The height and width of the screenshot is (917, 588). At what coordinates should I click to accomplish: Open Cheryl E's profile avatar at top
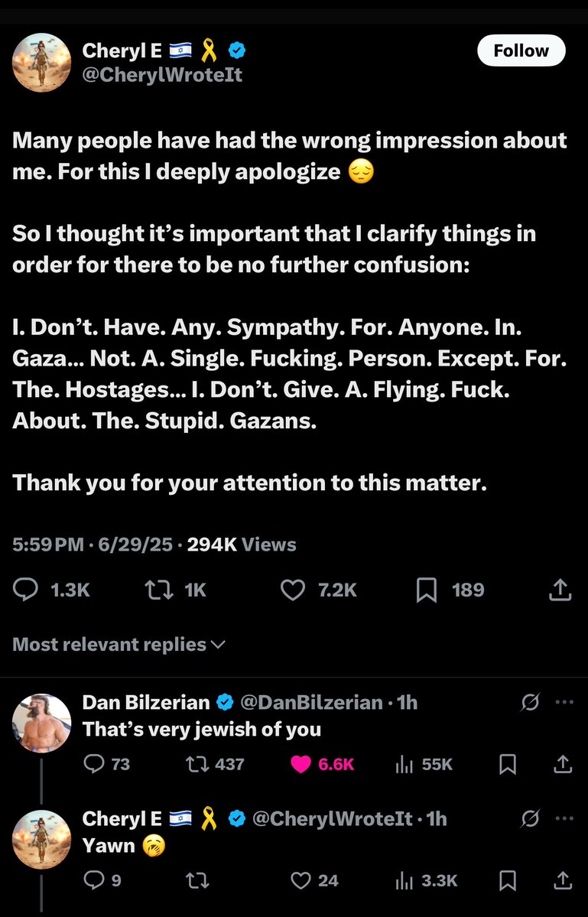coord(42,62)
